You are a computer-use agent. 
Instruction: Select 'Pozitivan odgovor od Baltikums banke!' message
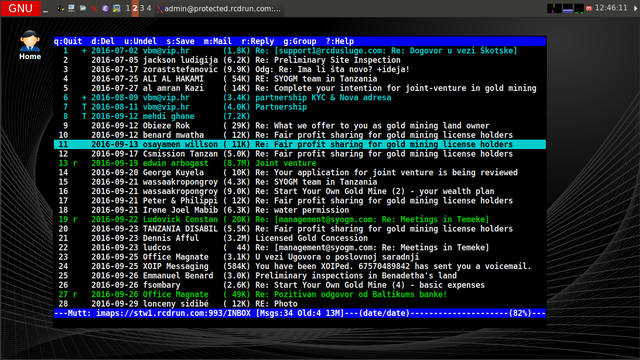click(300, 295)
